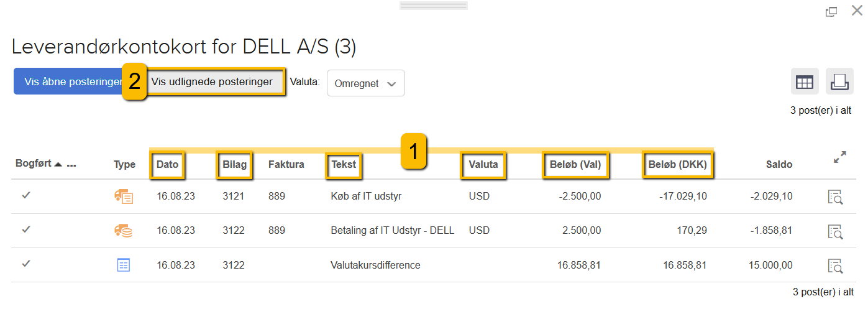The height and width of the screenshot is (319, 868).
Task: Click the supplier invoice type icon in first row
Action: (x=124, y=196)
